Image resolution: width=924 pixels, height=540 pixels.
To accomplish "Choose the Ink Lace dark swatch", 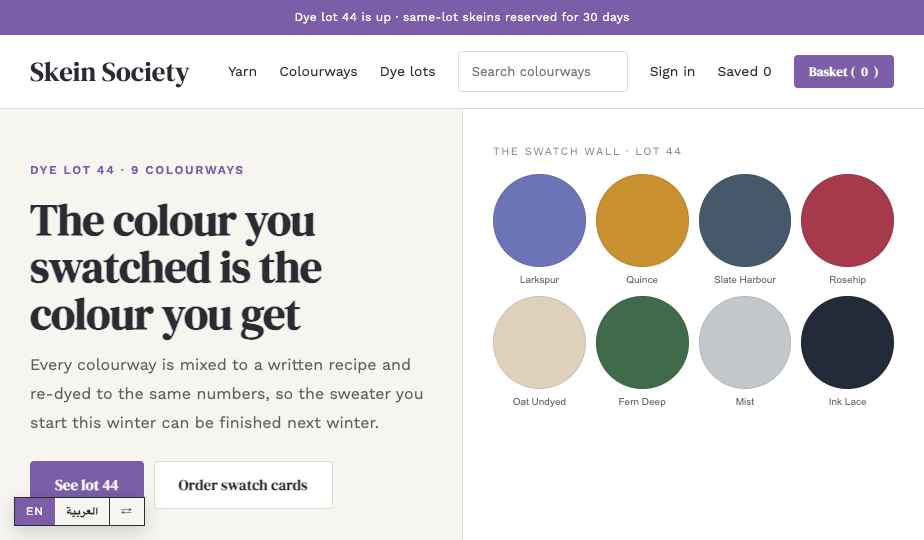I will 847,342.
